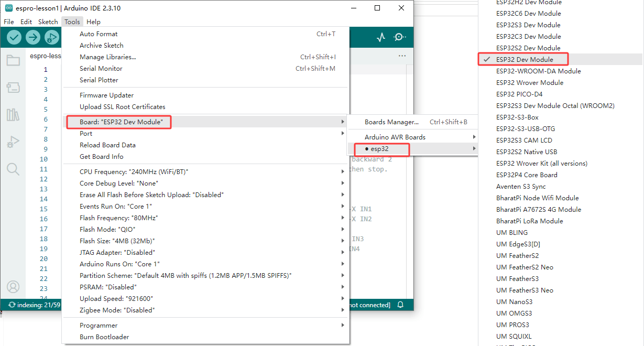Select ESP32S2 Dev Module board
644x346 pixels.
tap(561, 48)
